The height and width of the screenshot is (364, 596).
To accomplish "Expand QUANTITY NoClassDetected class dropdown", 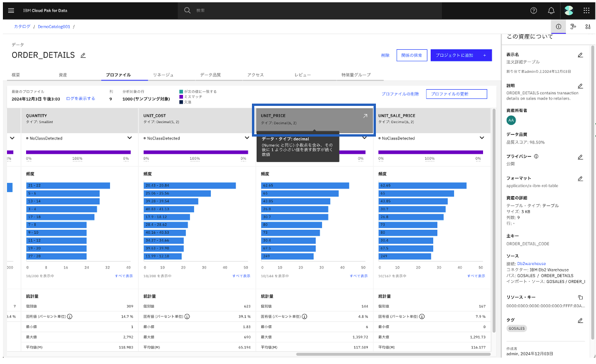I will (x=129, y=138).
